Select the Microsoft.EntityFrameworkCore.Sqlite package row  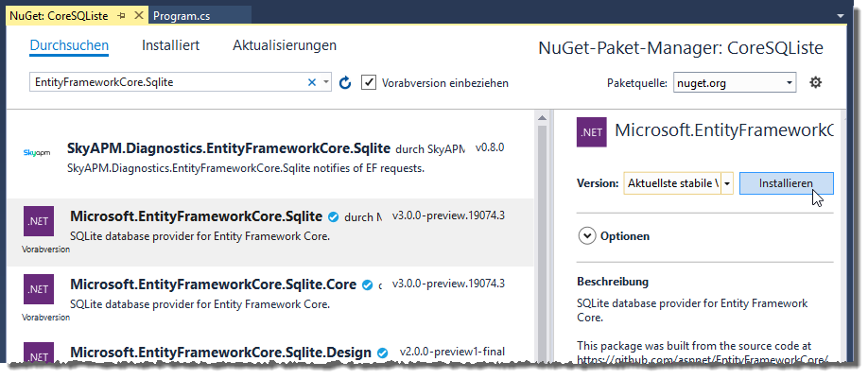point(270,233)
